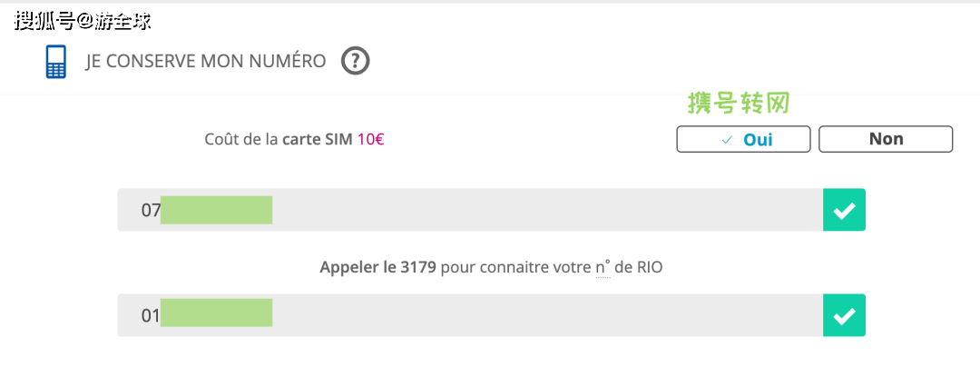Viewport: 980px width, 387px height.
Task: Click the green 携号转网 label
Action: 739,103
